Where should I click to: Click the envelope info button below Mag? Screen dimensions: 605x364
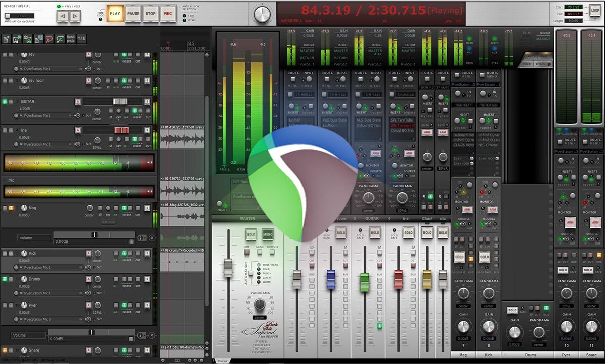click(142, 238)
